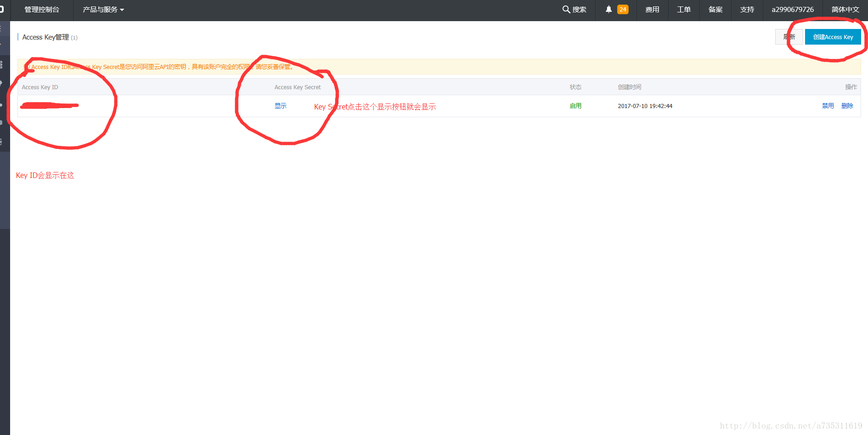Go to 备案 in top navigation

click(715, 10)
